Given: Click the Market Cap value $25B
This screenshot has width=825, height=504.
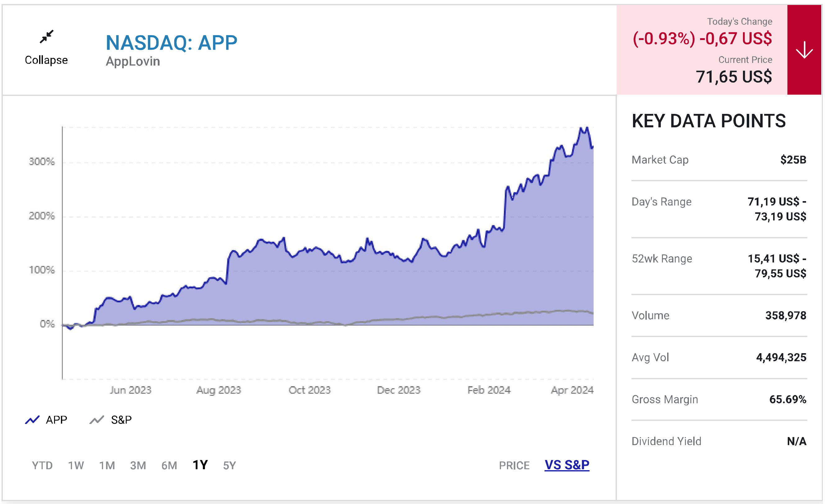Looking at the screenshot, I should click(793, 160).
